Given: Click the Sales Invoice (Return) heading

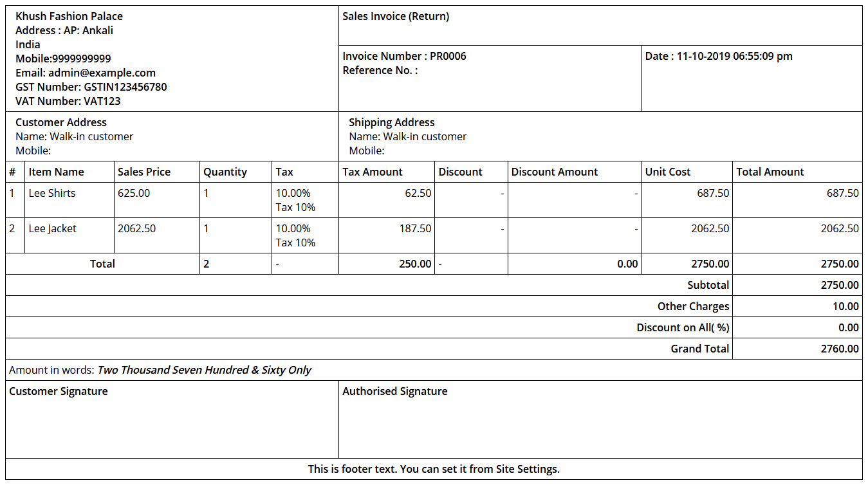Looking at the screenshot, I should click(x=396, y=16).
